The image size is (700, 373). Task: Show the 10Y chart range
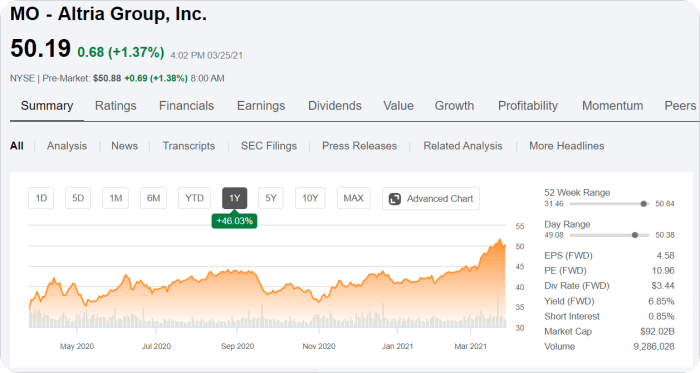[x=310, y=198]
